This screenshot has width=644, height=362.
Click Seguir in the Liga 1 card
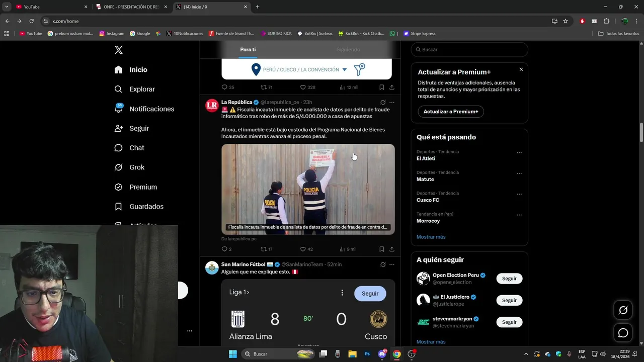(x=370, y=294)
